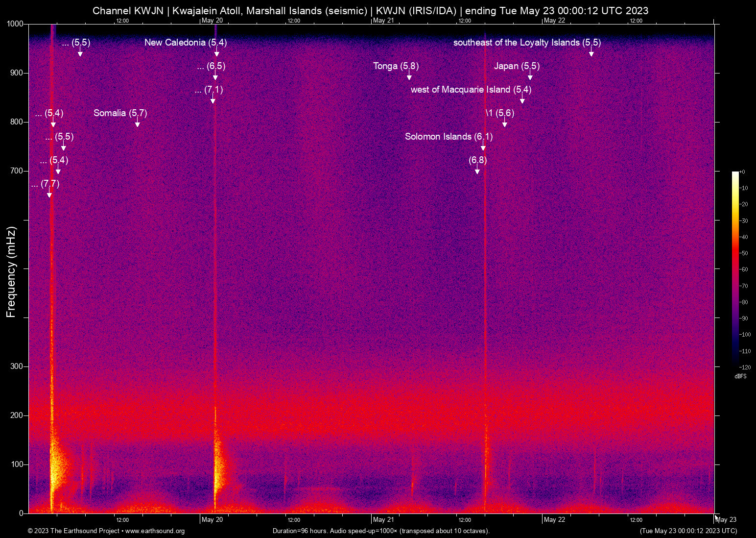Viewport: 756px width, 538px height.
Task: Open the www.earthsound.org link in footer
Action: pos(155,531)
